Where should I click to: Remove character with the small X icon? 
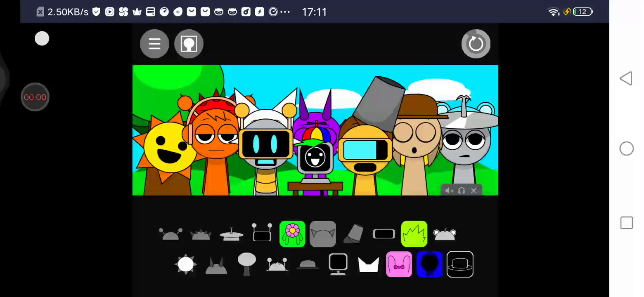[x=474, y=191]
